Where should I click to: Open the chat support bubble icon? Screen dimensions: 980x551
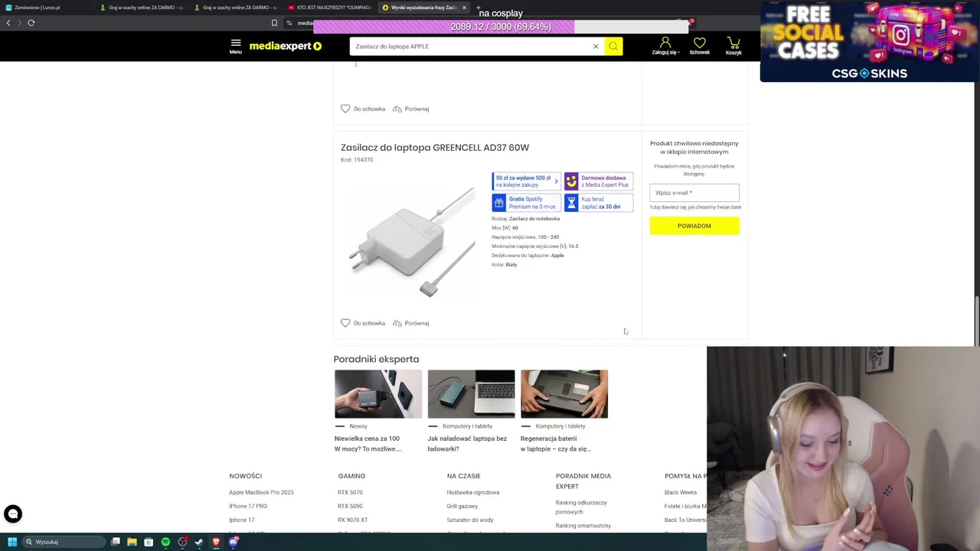pos(12,514)
